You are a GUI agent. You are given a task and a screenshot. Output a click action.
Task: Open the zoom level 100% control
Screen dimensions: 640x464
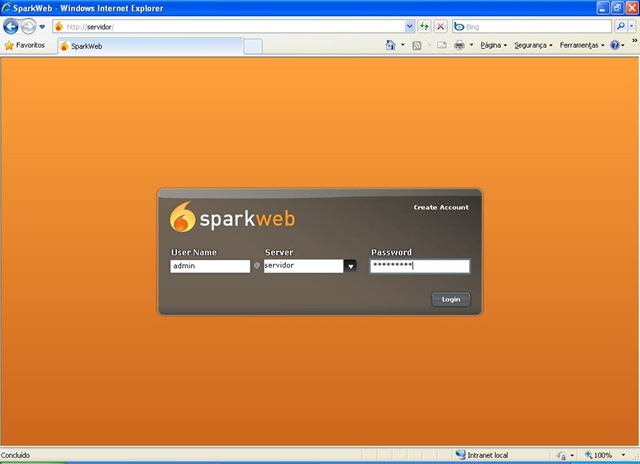[x=599, y=455]
